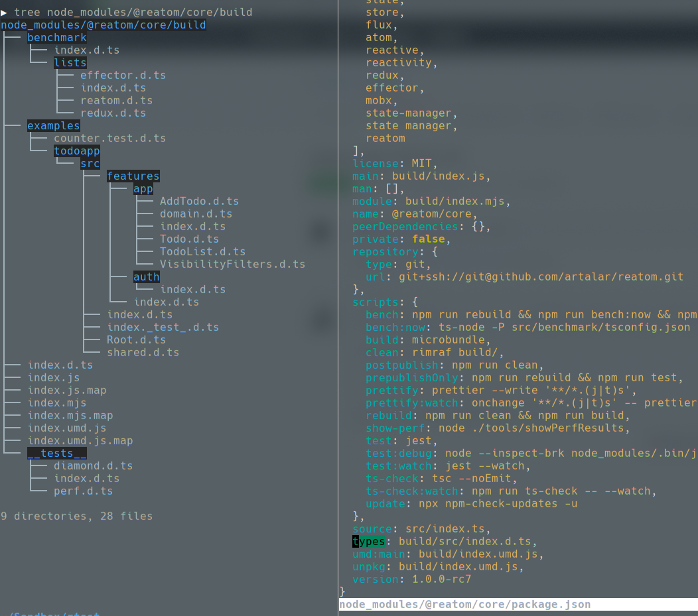
Task: Select the 'auth' directory name
Action: 146,277
